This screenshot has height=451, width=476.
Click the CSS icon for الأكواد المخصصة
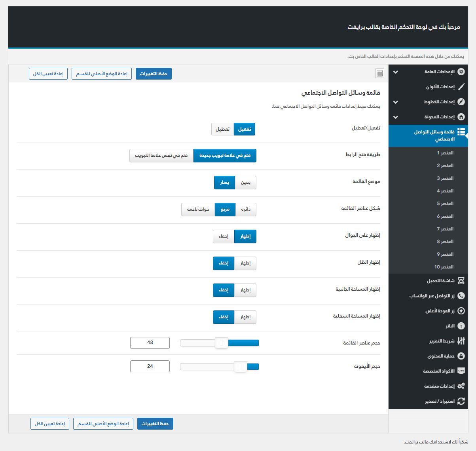(461, 371)
